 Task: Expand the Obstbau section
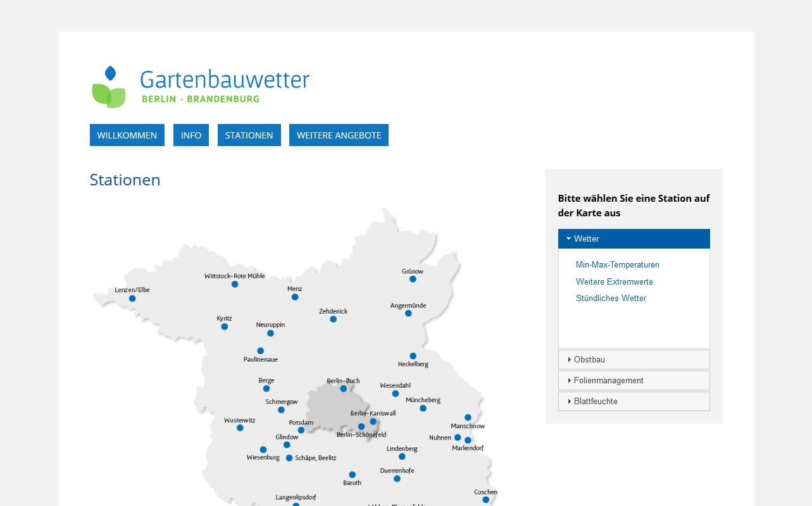634,359
